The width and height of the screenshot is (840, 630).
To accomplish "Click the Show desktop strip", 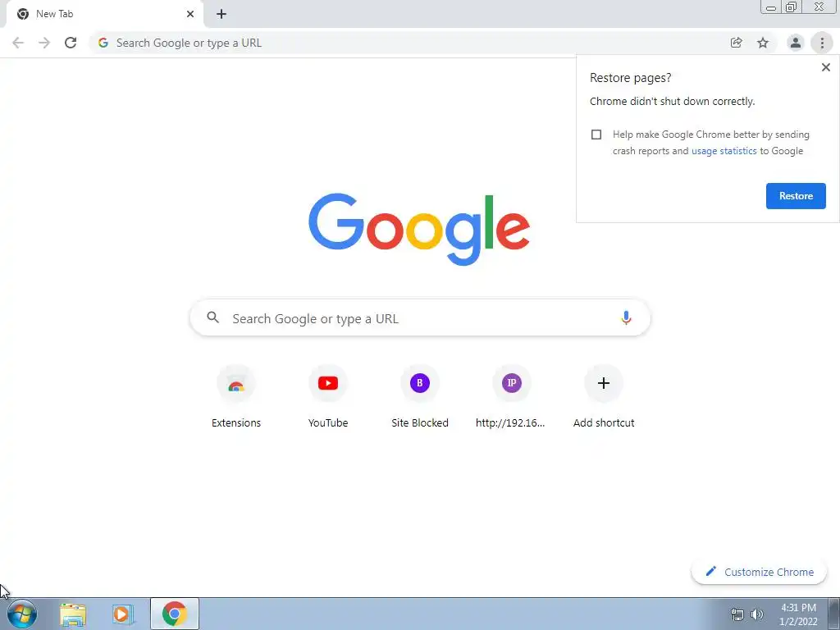I will 834,614.
